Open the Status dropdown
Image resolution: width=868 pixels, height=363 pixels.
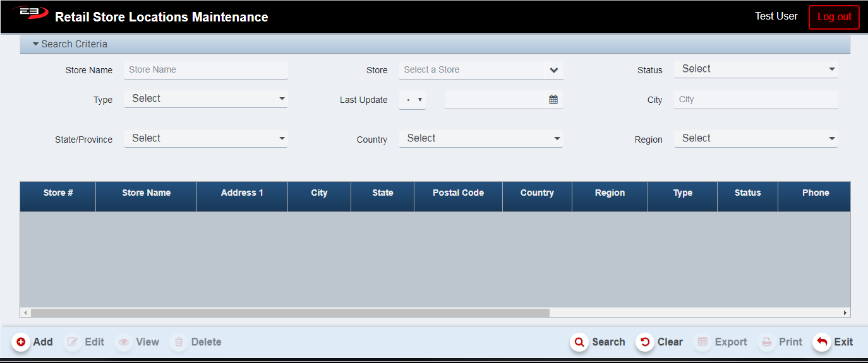756,69
